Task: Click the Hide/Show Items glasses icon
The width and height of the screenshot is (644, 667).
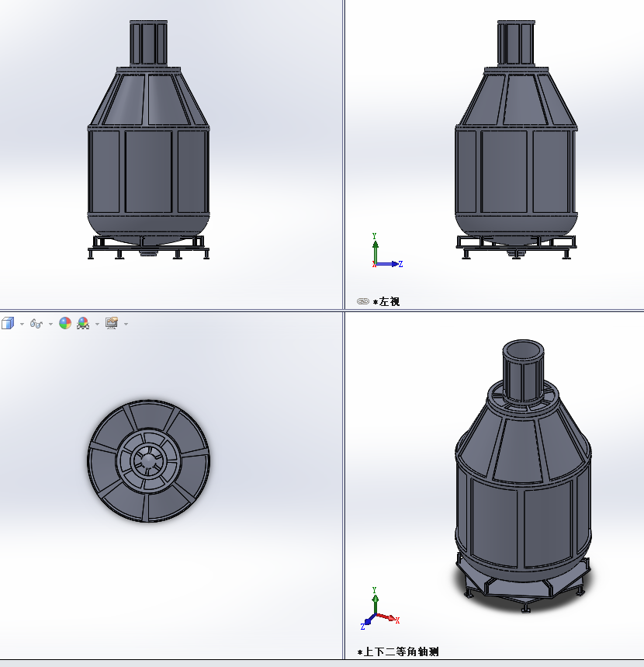Action: 36,324
